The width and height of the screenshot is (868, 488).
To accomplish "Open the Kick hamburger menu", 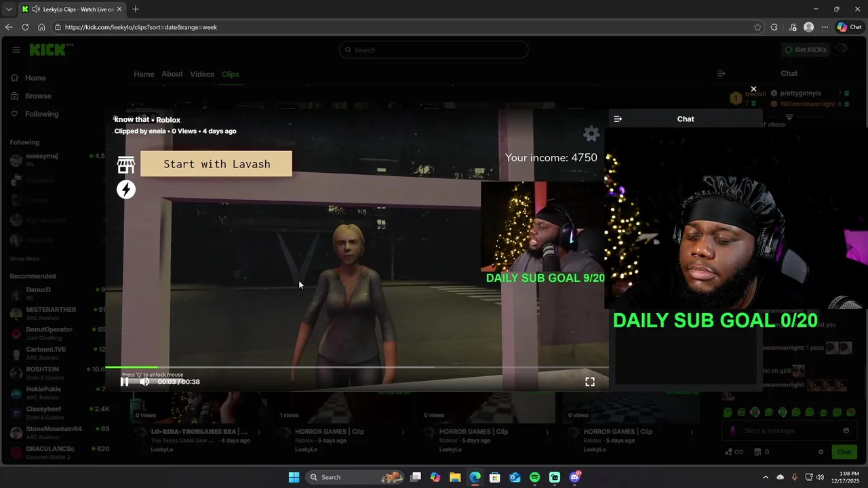I will [16, 49].
